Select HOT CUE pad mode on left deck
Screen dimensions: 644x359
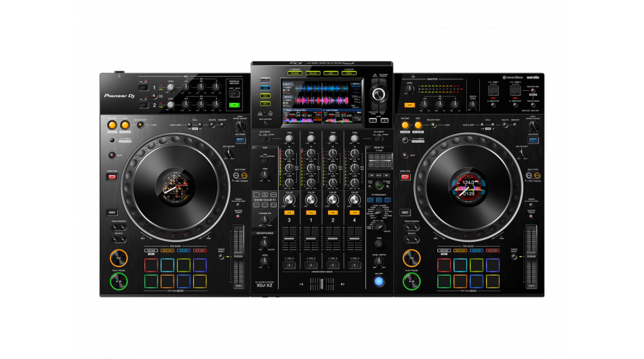click(x=150, y=250)
